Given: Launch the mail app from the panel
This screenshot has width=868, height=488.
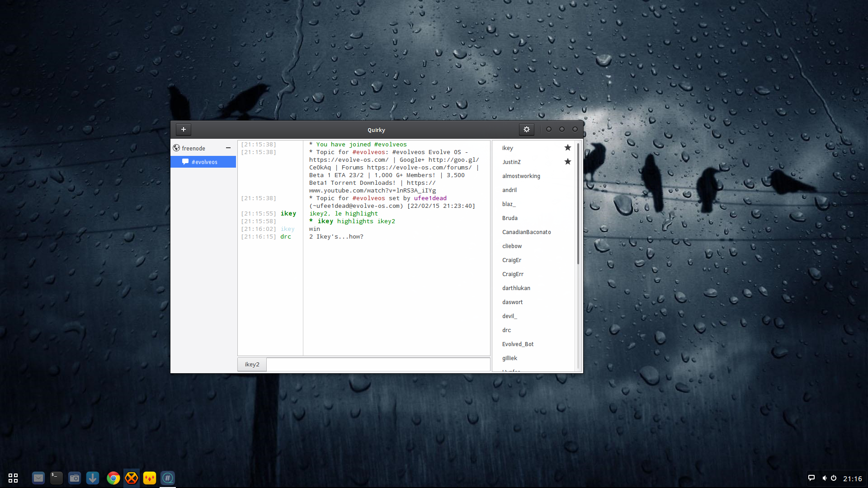Looking at the screenshot, I should click(38, 478).
